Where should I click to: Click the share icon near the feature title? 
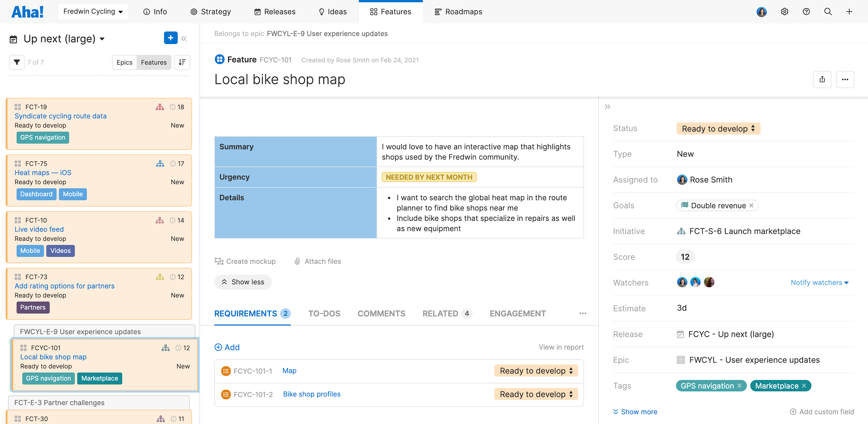[x=822, y=79]
